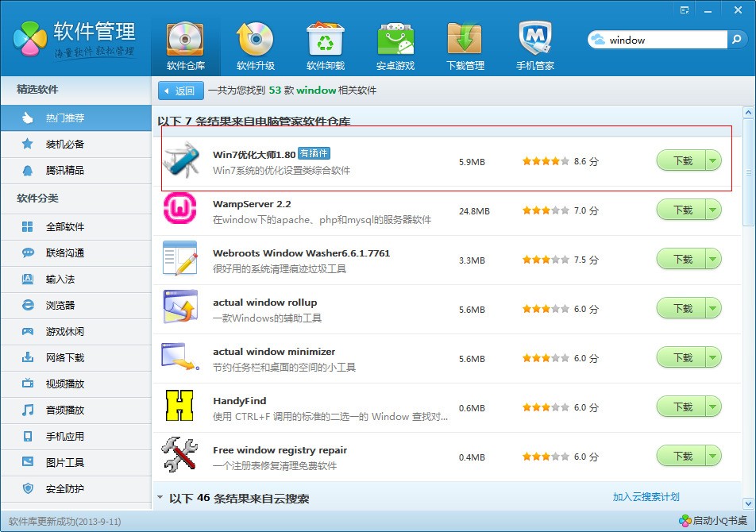Open the 软件卸载 uninstall tab
Screen dimensions: 756x532
coord(326,46)
